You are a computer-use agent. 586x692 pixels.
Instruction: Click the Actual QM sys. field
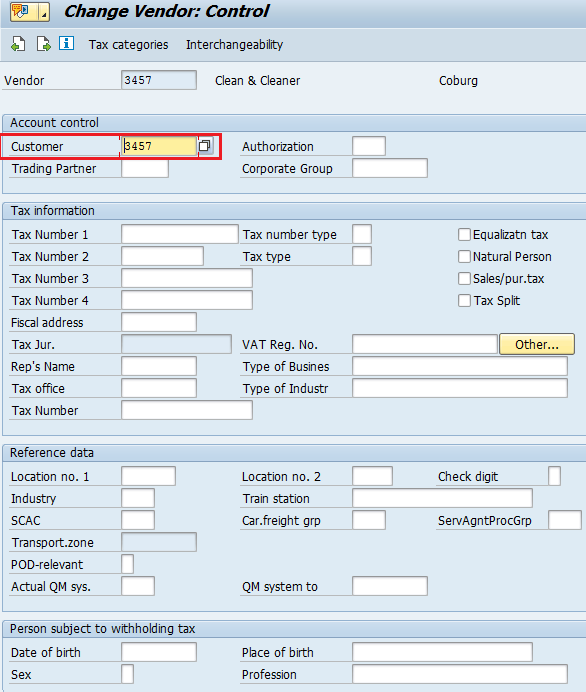tap(138, 586)
